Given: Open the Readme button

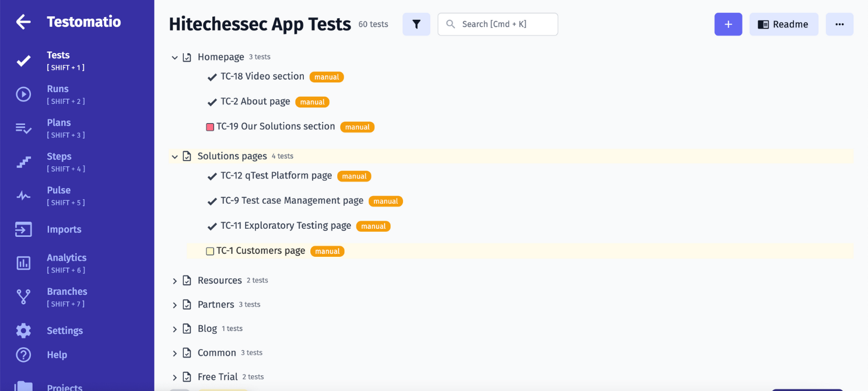Looking at the screenshot, I should (x=783, y=24).
